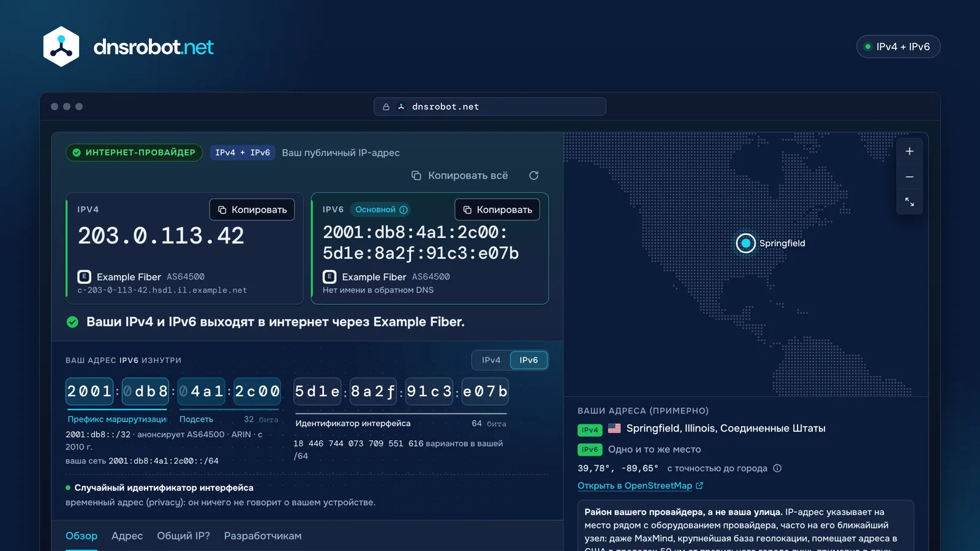Zoom in the map with plus button
This screenshot has height=551, width=980.
(910, 151)
